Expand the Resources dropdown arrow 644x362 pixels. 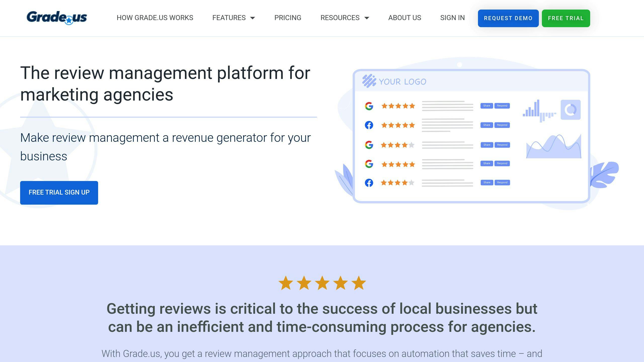(x=367, y=18)
